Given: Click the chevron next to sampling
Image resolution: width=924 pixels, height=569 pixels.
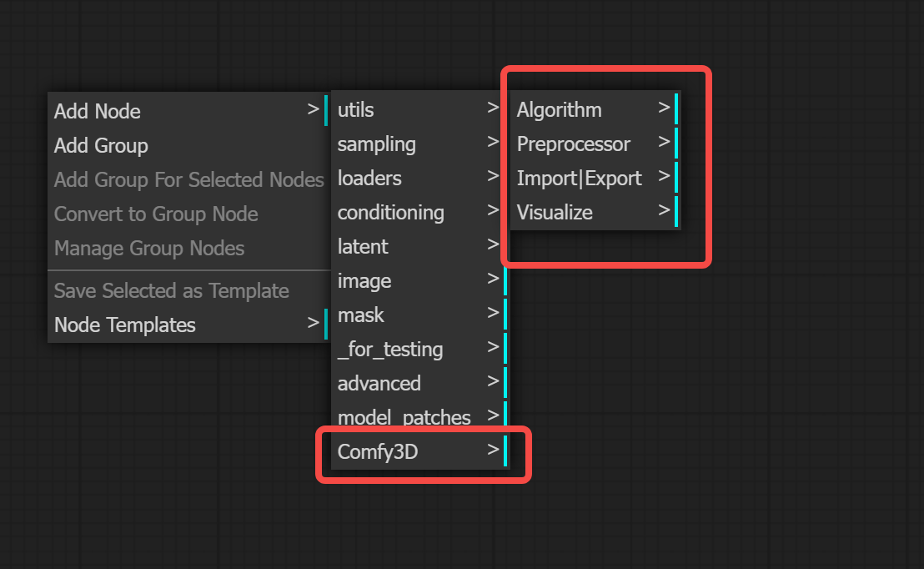Looking at the screenshot, I should point(493,142).
